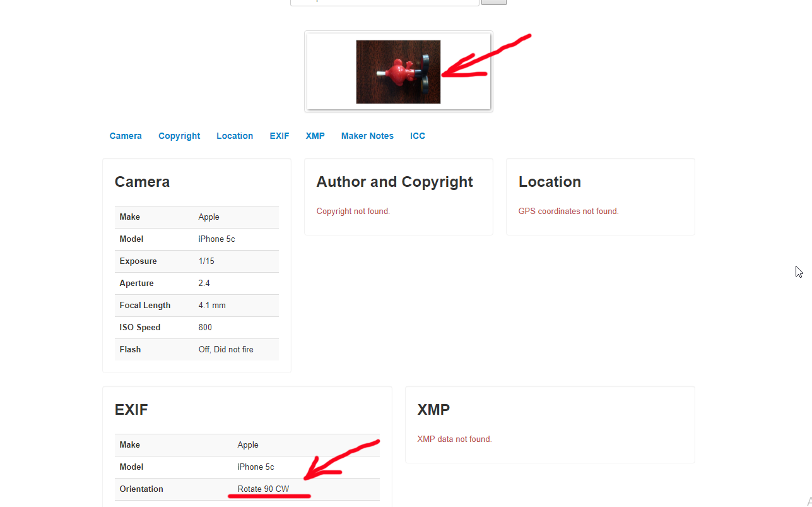Click the XMP panel heading

434,410
